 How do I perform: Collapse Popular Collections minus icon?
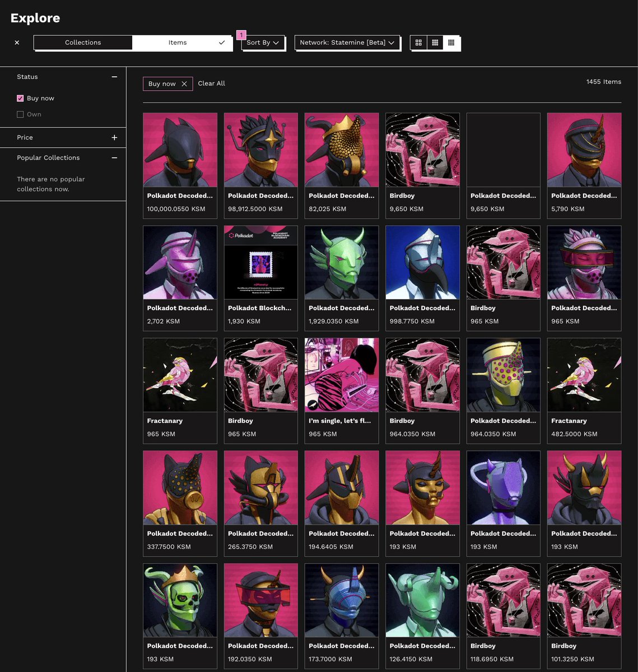coord(114,158)
